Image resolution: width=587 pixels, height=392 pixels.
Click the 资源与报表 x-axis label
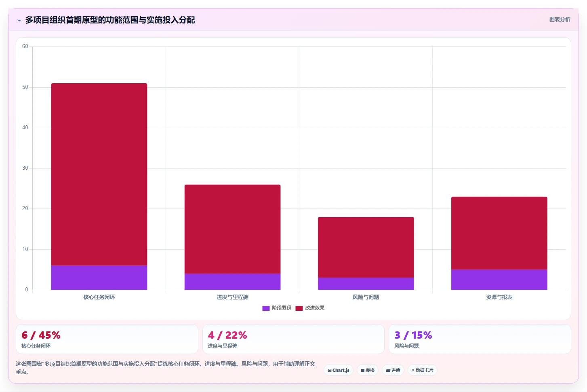[x=499, y=297]
